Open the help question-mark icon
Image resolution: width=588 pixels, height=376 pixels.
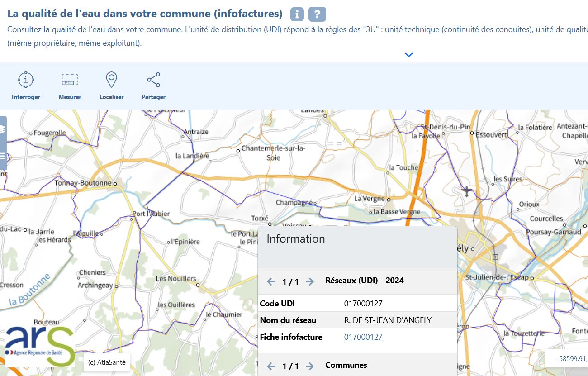317,14
